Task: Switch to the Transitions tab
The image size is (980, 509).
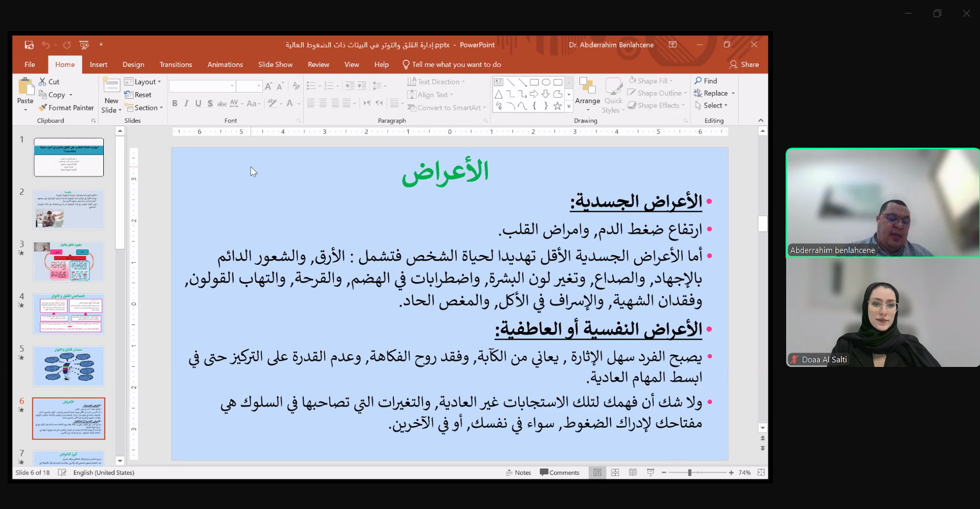Action: click(175, 64)
